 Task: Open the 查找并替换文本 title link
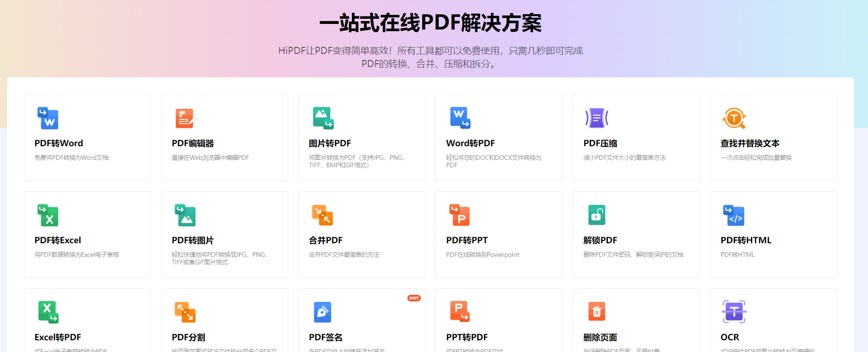pyautogui.click(x=750, y=143)
